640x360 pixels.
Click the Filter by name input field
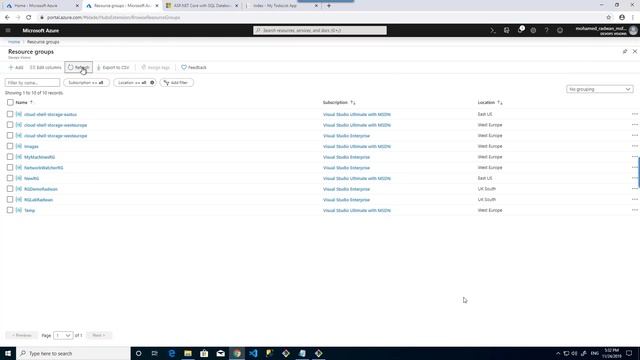(32, 82)
